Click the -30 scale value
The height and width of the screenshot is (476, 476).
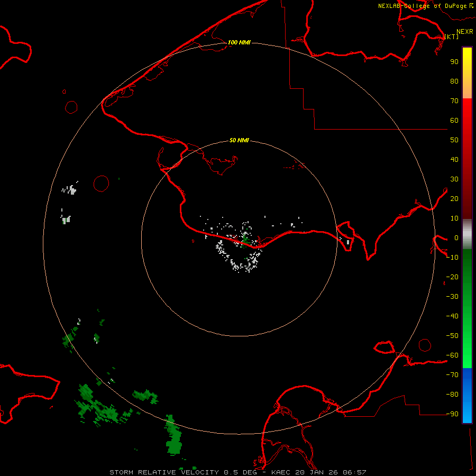point(452,297)
